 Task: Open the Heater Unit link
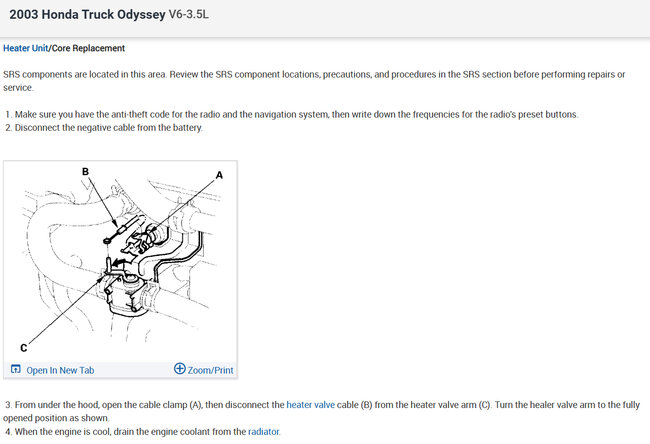point(26,48)
